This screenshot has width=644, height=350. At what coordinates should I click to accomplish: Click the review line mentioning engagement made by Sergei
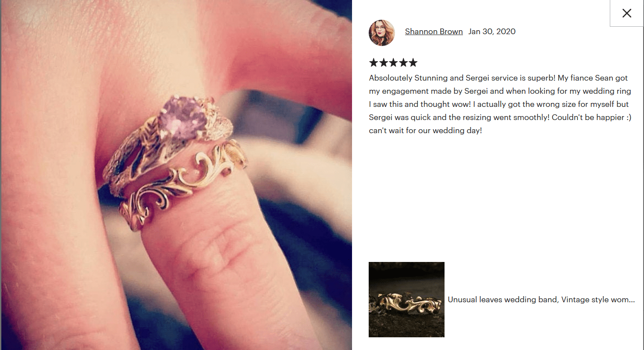pos(500,91)
